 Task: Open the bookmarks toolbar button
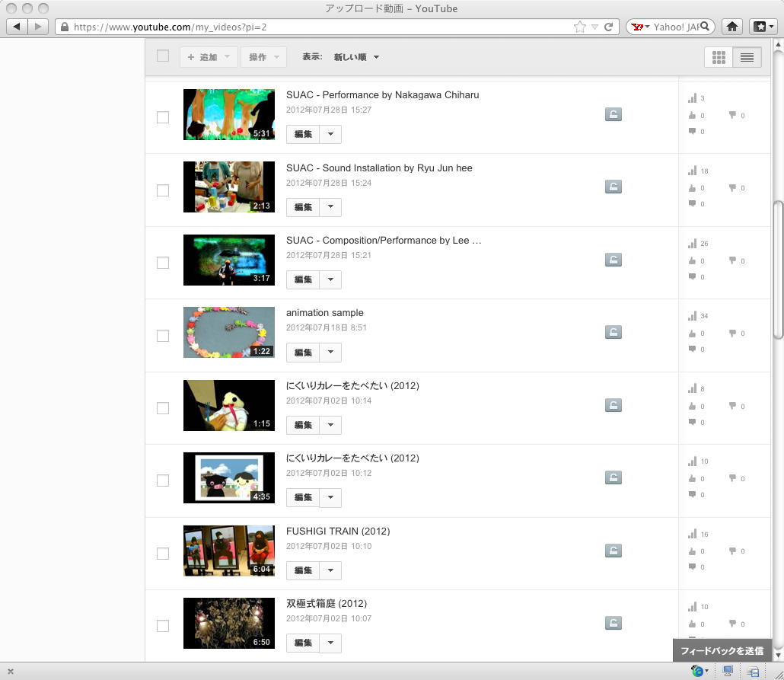click(763, 27)
